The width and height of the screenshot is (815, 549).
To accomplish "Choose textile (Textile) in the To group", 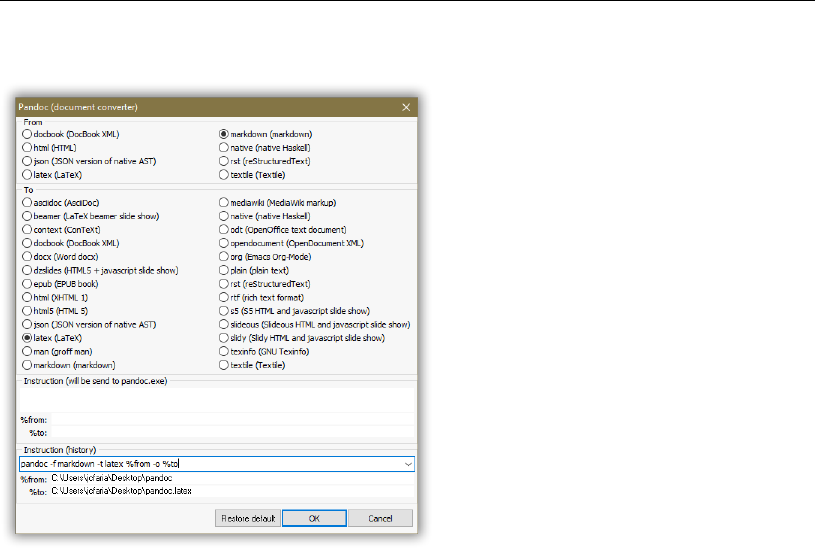I will (x=252, y=365).
